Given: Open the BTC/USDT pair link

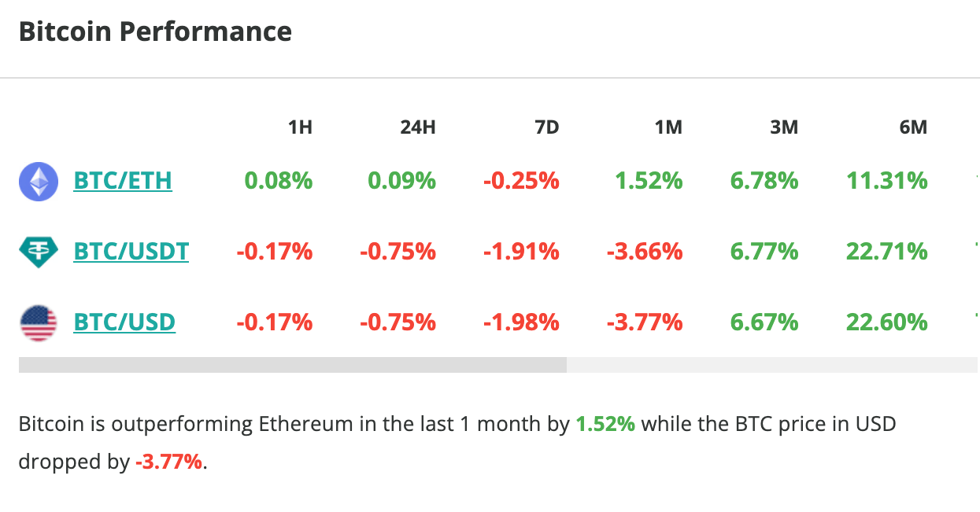Looking at the screenshot, I should click(x=131, y=252).
